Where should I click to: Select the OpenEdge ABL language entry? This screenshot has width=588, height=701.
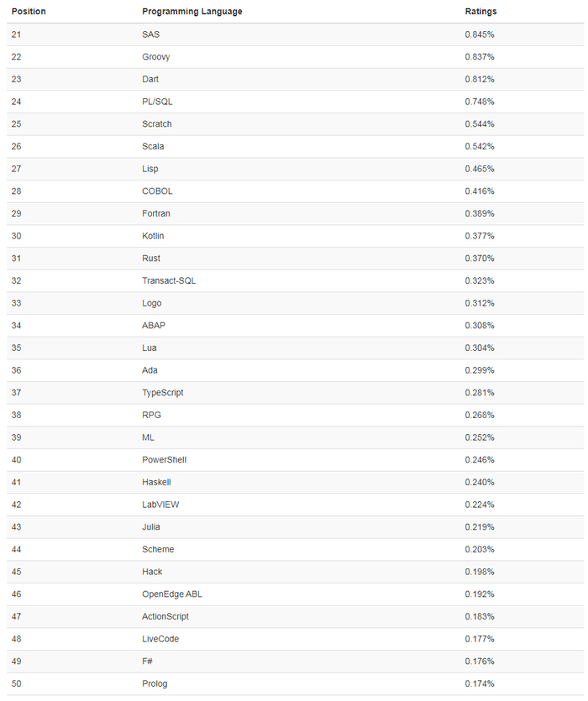(x=172, y=594)
